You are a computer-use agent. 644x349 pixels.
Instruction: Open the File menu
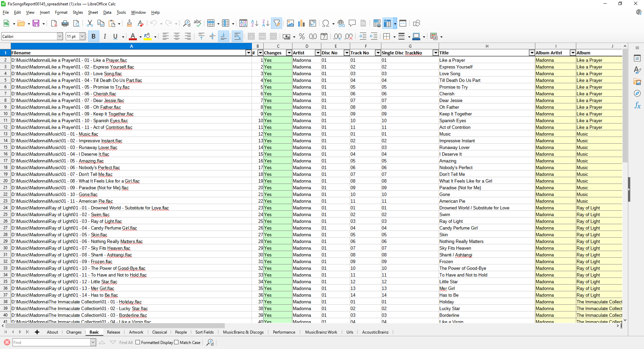(6, 12)
